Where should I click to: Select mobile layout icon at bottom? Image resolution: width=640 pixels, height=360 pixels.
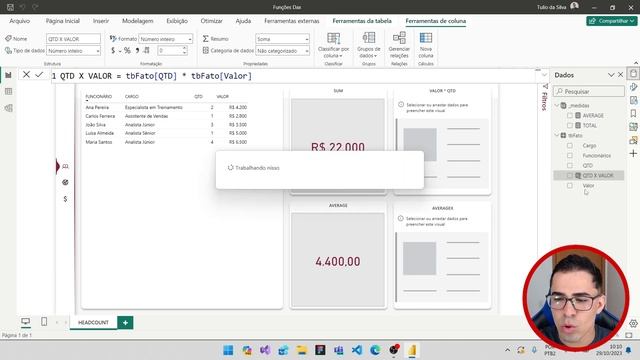coord(44,322)
